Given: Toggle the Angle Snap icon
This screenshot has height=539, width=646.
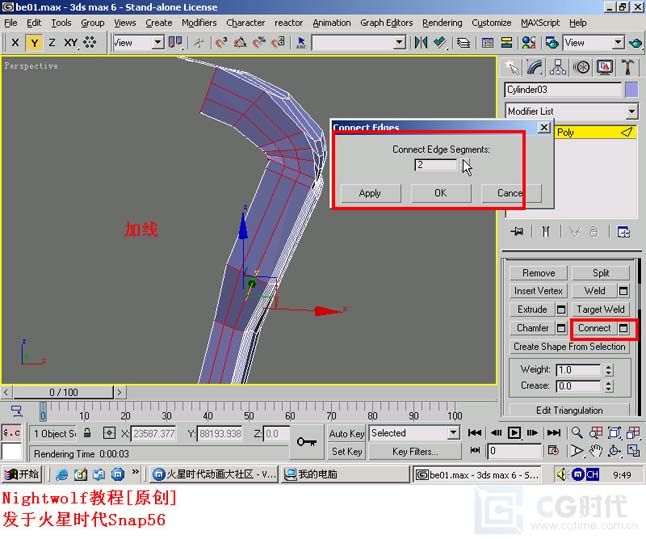Looking at the screenshot, I should pos(240,42).
